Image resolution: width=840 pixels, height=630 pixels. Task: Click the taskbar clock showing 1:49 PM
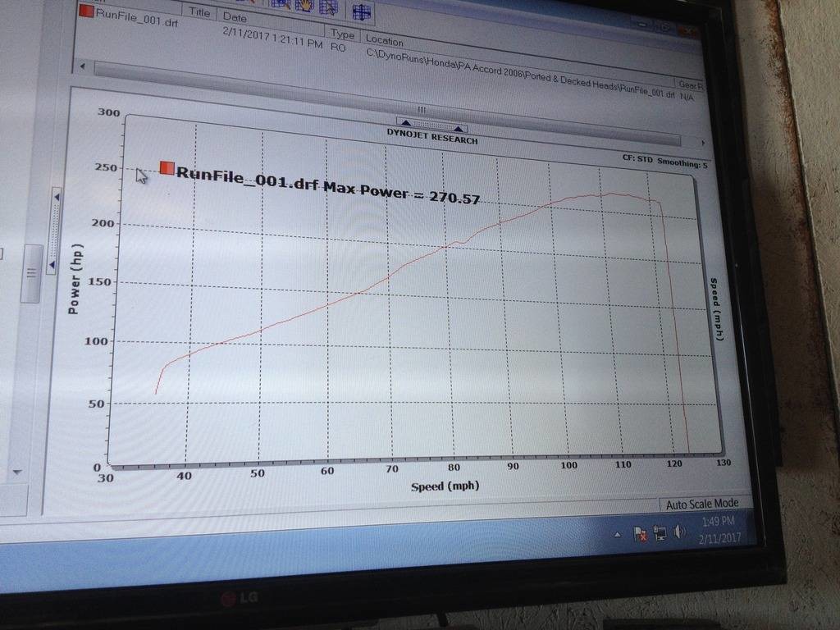click(x=719, y=529)
